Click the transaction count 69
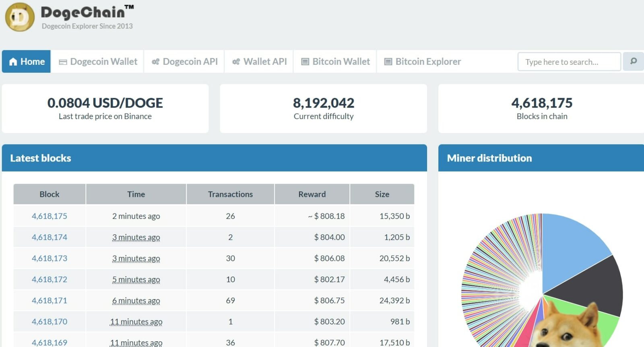644x347 pixels. (230, 300)
